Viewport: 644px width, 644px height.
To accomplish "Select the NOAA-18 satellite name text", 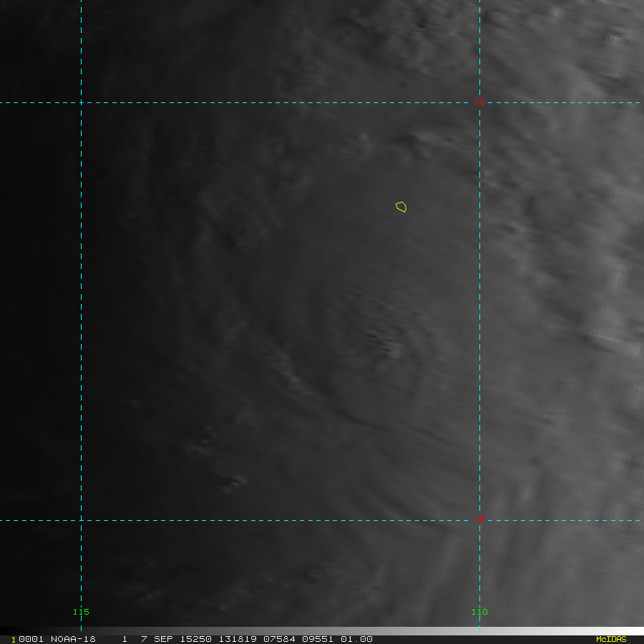I will coord(73,639).
